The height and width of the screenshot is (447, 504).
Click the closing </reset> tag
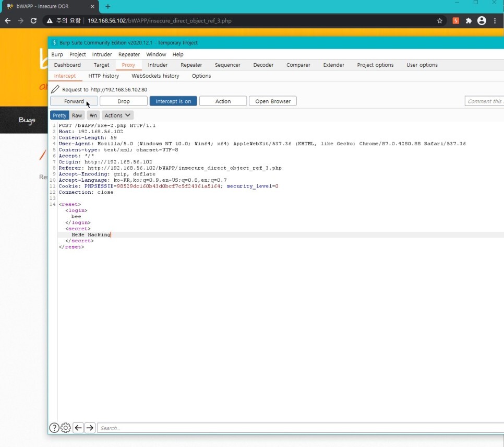(x=71, y=247)
